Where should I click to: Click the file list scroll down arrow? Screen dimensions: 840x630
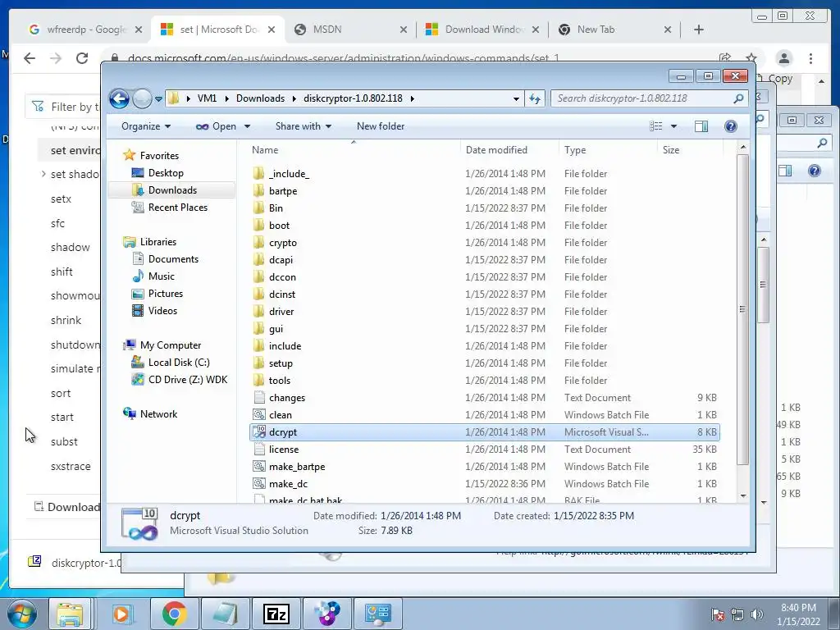coord(742,496)
